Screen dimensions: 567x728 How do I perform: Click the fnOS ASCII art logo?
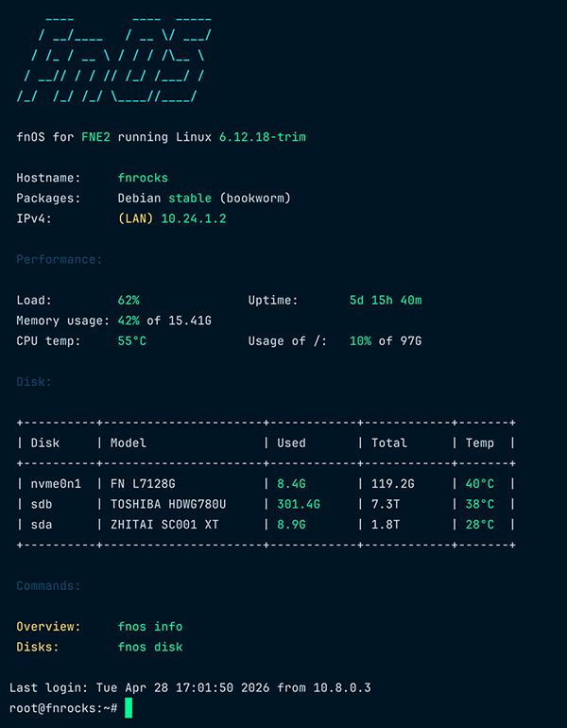113,59
